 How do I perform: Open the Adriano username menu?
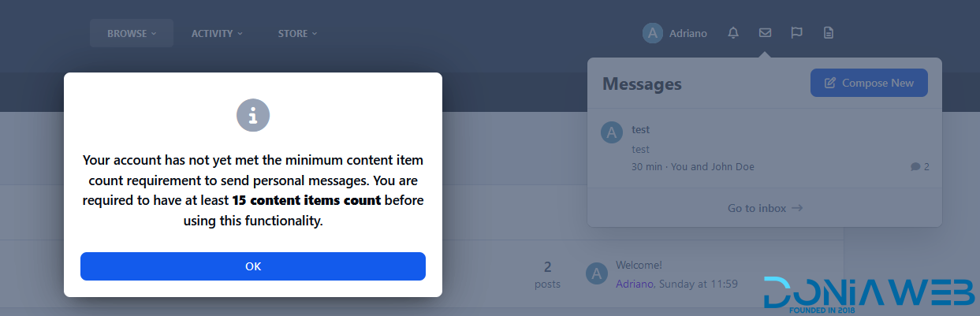(x=687, y=33)
